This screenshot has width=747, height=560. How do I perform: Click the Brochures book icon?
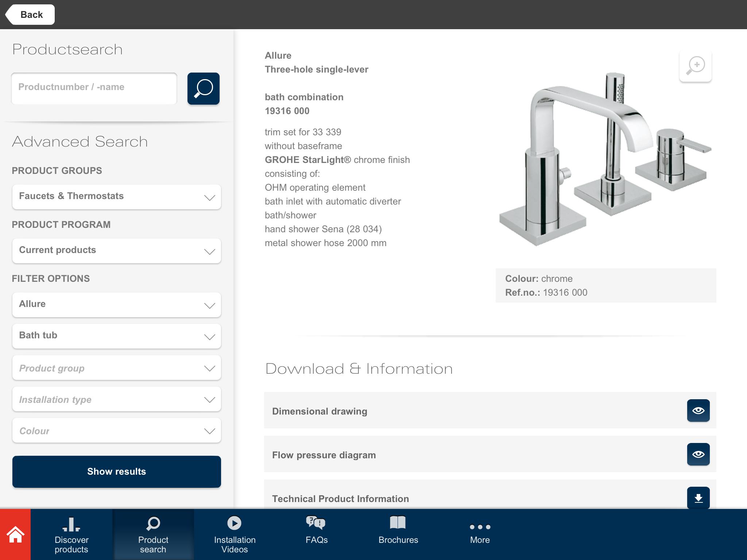pyautogui.click(x=398, y=524)
